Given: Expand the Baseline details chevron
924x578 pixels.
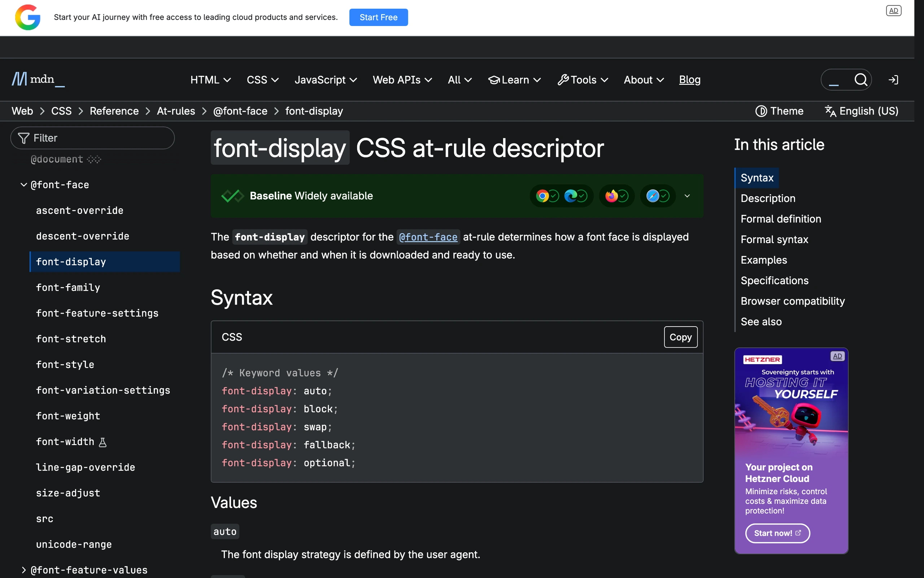Looking at the screenshot, I should point(687,196).
